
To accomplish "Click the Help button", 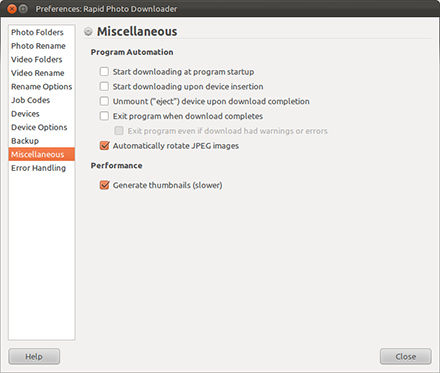I will [34, 357].
